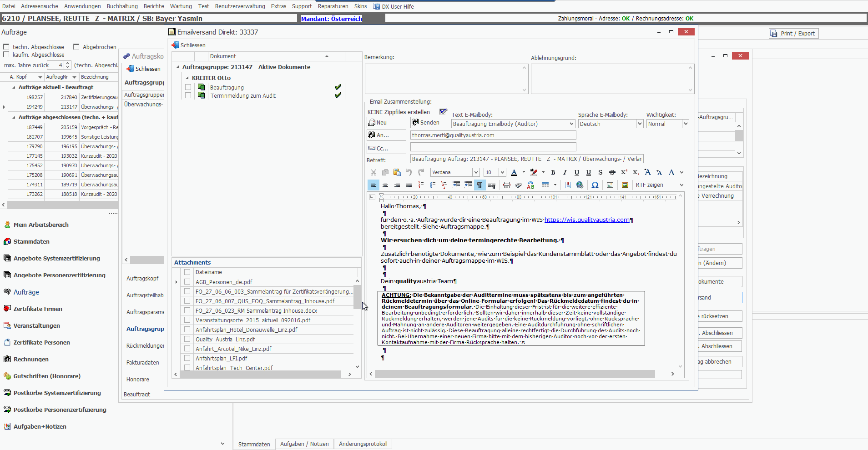
Task: Click the replace AB icon
Action: (530, 185)
